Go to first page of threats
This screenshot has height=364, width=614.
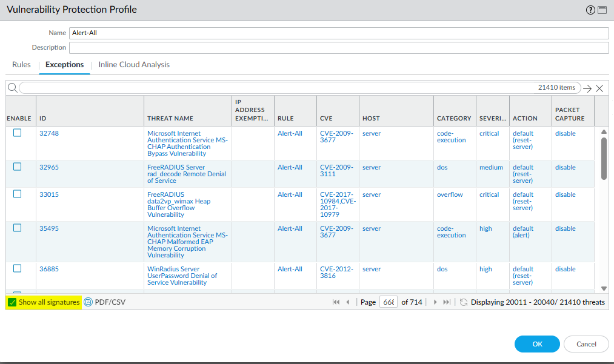(x=336, y=302)
